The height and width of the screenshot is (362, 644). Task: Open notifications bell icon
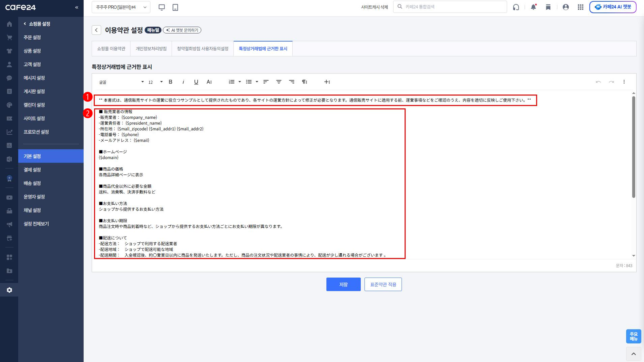pyautogui.click(x=533, y=7)
